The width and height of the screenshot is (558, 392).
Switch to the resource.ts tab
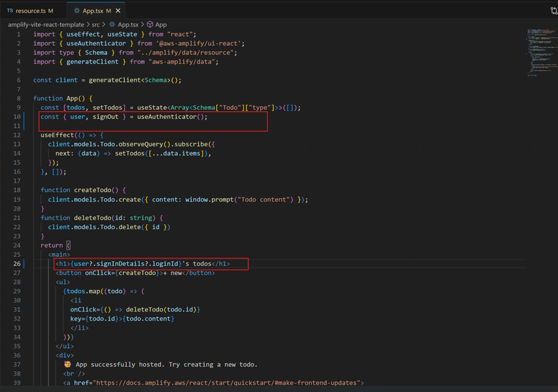tap(30, 11)
